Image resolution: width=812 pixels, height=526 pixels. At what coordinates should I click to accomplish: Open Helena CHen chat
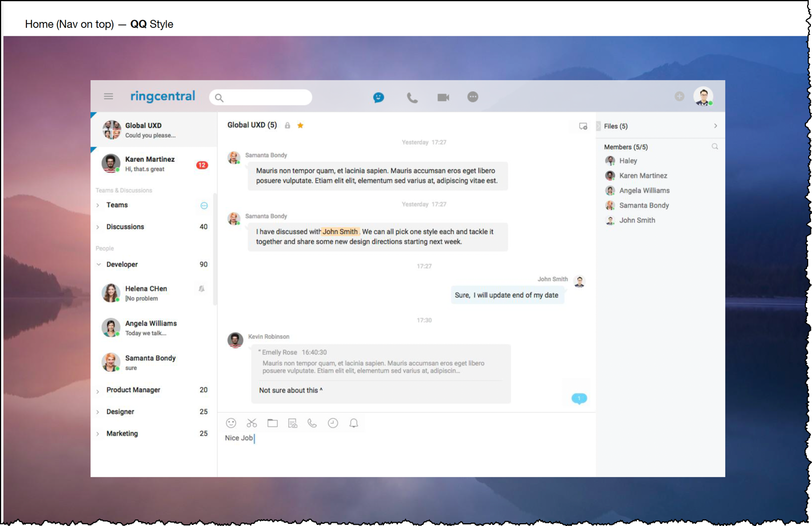click(x=154, y=293)
